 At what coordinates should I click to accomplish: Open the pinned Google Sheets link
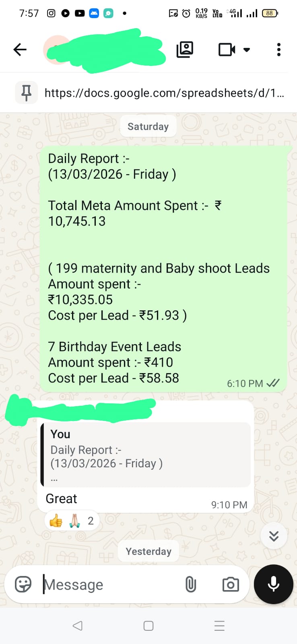pos(164,93)
